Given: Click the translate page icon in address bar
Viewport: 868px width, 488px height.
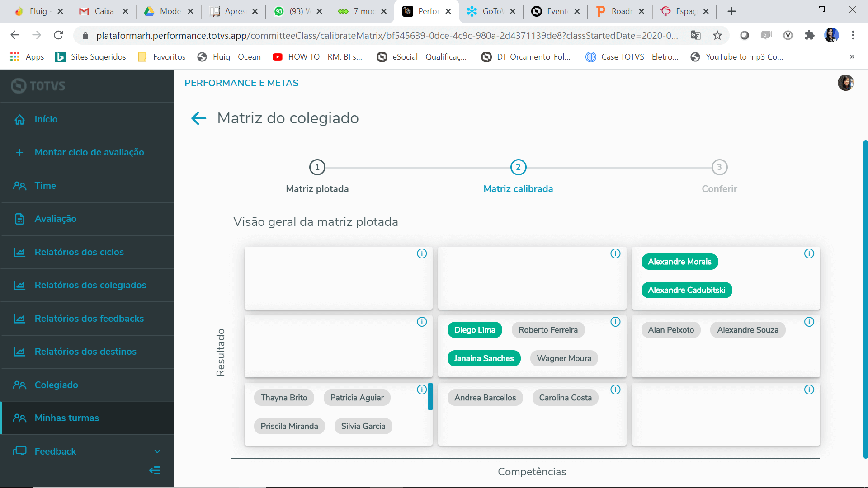Looking at the screenshot, I should [696, 35].
